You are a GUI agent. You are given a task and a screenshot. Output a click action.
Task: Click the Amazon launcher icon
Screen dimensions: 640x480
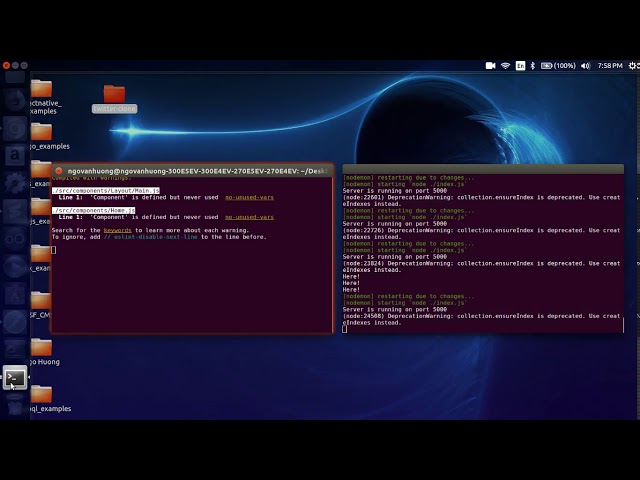[x=15, y=156]
